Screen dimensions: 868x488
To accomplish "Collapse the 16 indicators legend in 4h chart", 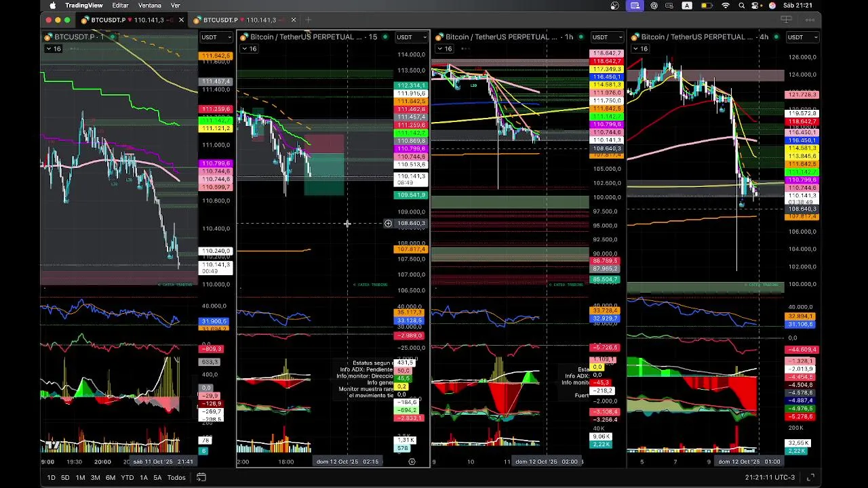I will click(639, 49).
